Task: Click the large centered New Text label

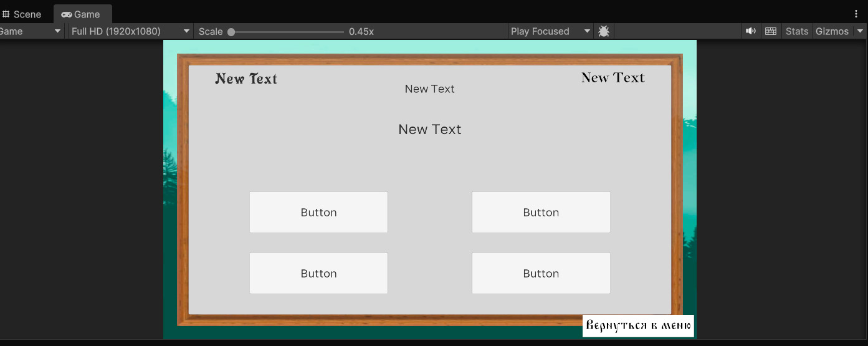Action: 430,129
